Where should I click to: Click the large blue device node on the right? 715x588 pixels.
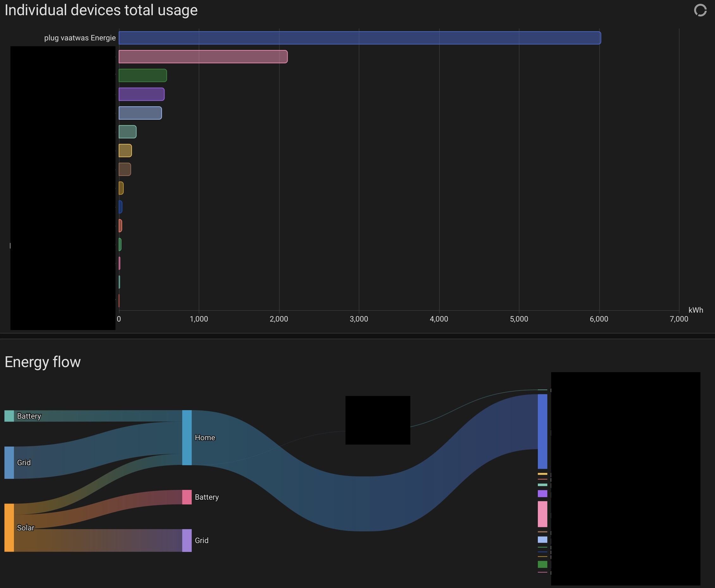click(542, 431)
